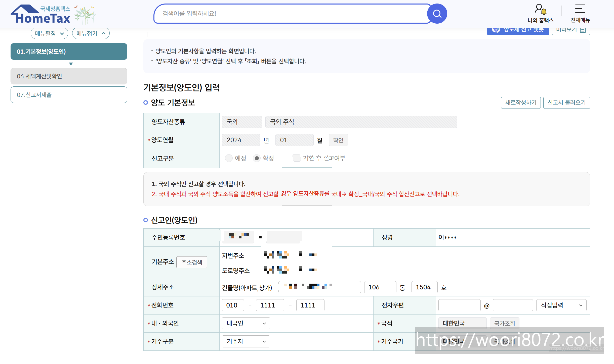Select 07.신고서제출 menu step
Screen dimensions: 614x364
pyautogui.click(x=69, y=95)
